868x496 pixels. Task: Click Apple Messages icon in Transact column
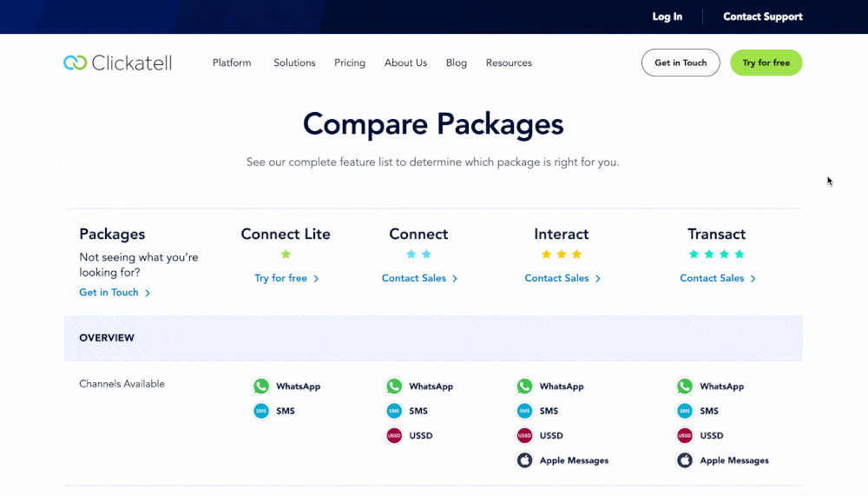point(685,460)
